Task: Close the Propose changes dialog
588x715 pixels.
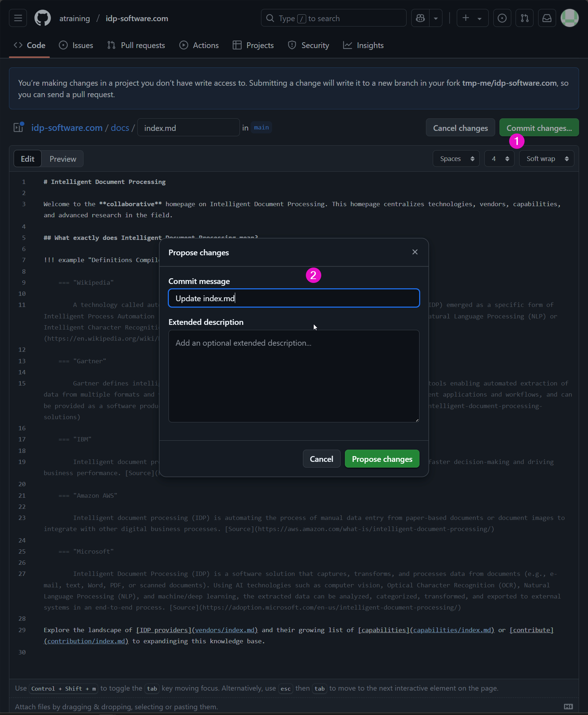Action: (415, 252)
